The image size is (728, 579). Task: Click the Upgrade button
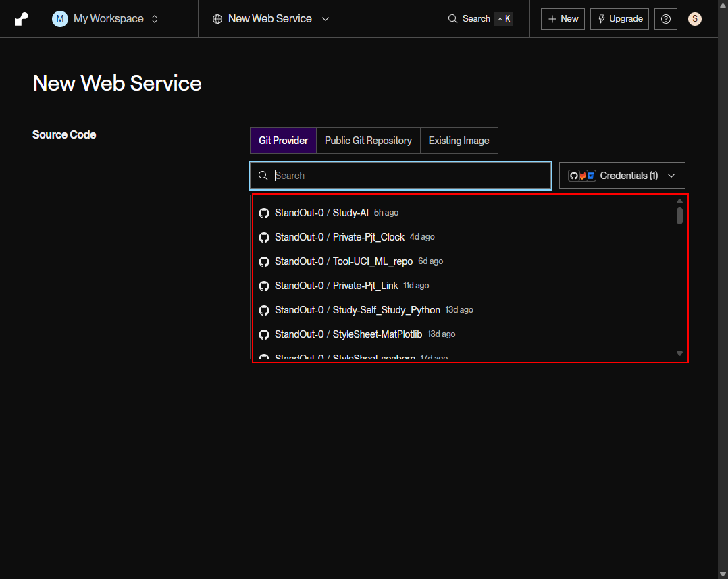(x=619, y=19)
